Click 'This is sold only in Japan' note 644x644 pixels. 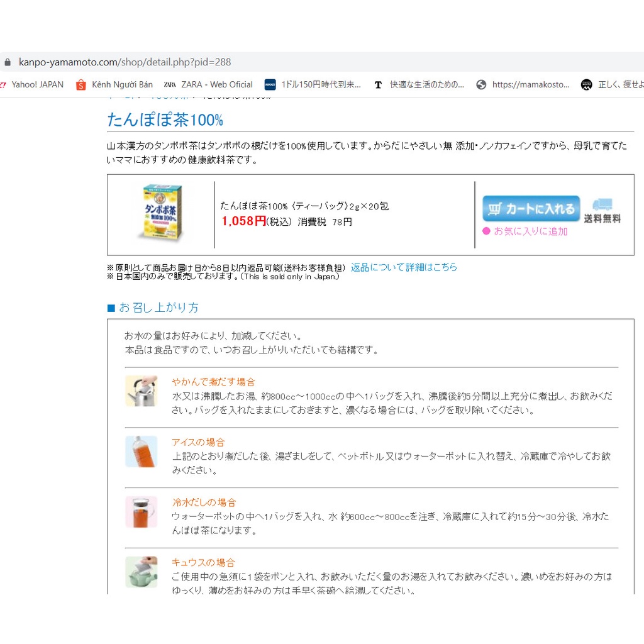click(x=290, y=277)
